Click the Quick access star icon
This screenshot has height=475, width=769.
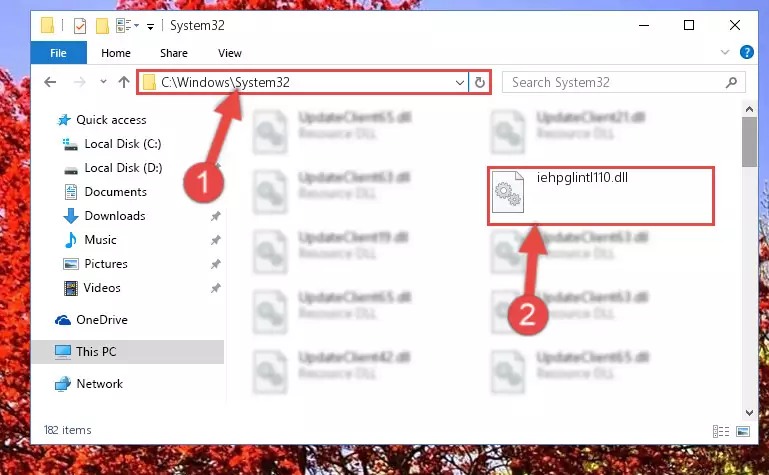pyautogui.click(x=63, y=120)
